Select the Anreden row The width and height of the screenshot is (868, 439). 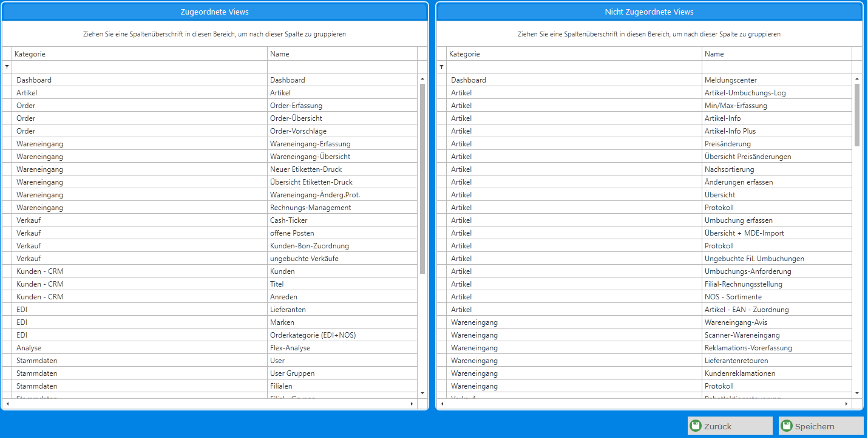[x=210, y=297]
